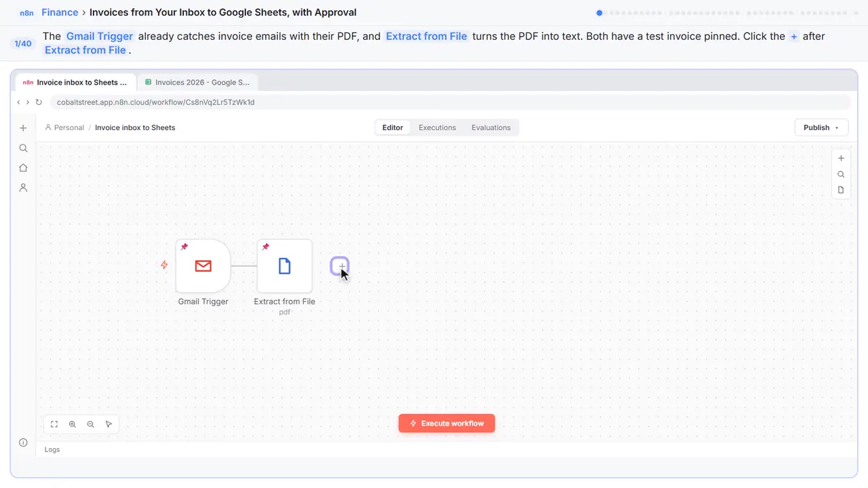Add node using canvas top-right plus button

click(841, 158)
